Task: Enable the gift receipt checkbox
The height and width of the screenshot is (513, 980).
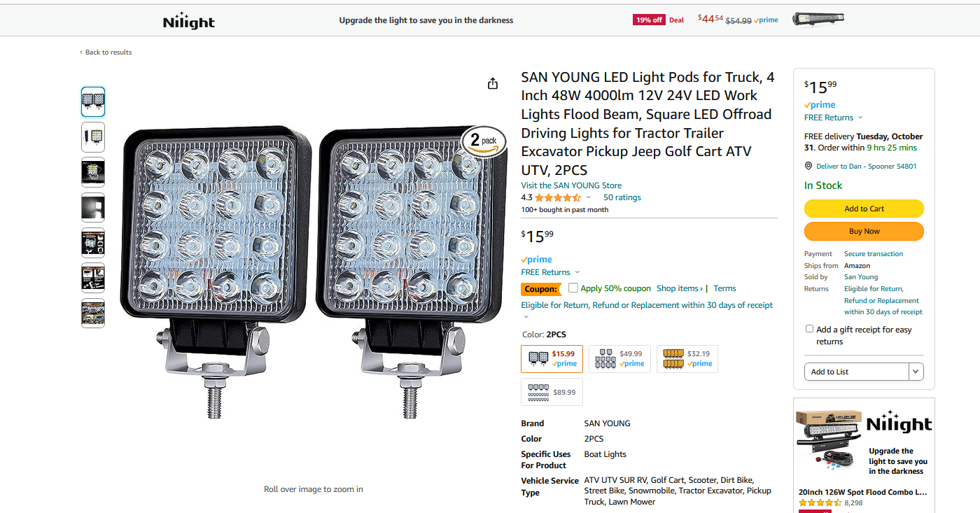Action: (809, 329)
